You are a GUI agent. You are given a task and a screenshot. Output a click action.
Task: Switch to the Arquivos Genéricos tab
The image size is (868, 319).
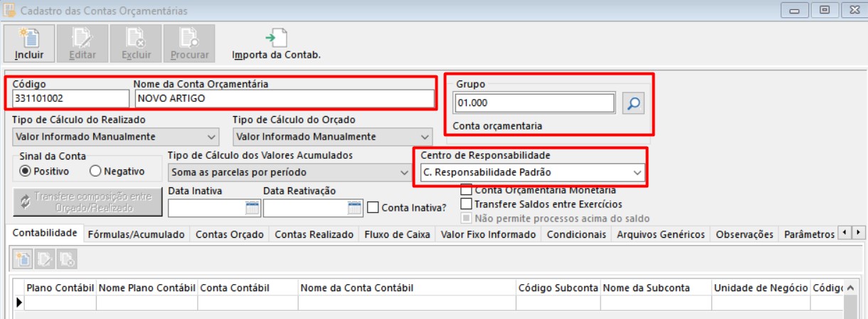coord(661,234)
